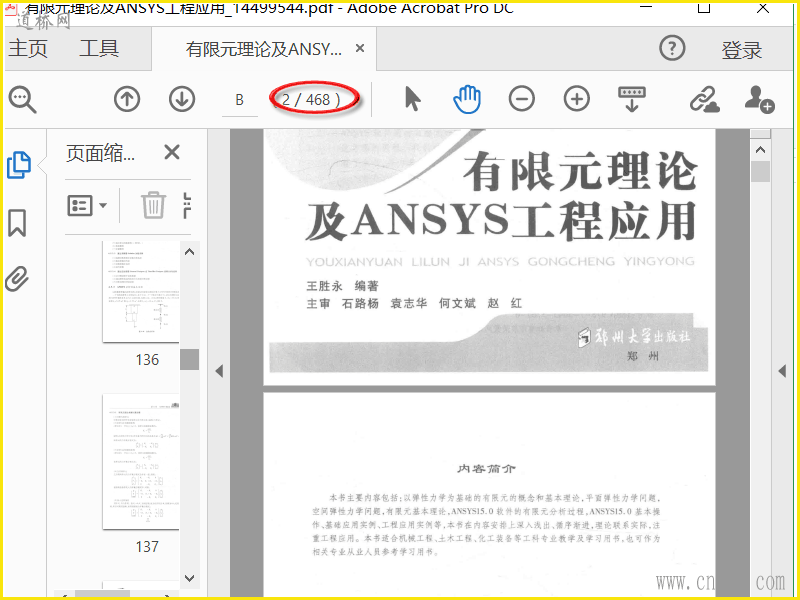Select page 136 thumbnail
Screen dimensions: 800x600
click(141, 291)
